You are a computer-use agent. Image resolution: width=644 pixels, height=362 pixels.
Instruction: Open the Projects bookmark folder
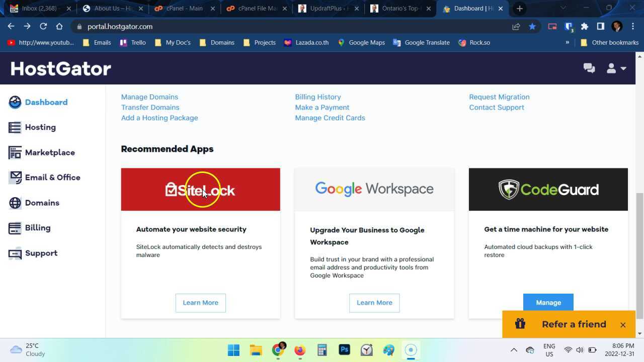(x=260, y=43)
